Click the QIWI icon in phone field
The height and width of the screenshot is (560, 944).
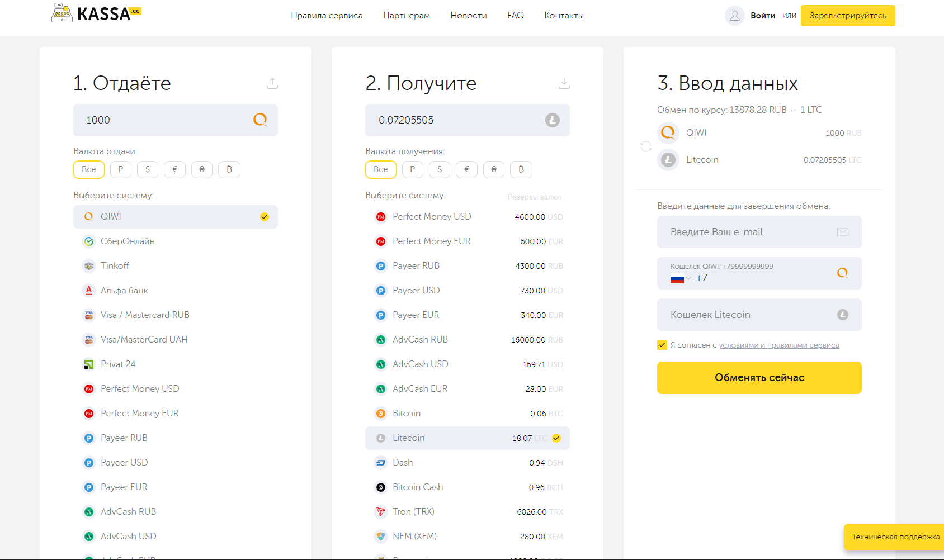click(843, 273)
